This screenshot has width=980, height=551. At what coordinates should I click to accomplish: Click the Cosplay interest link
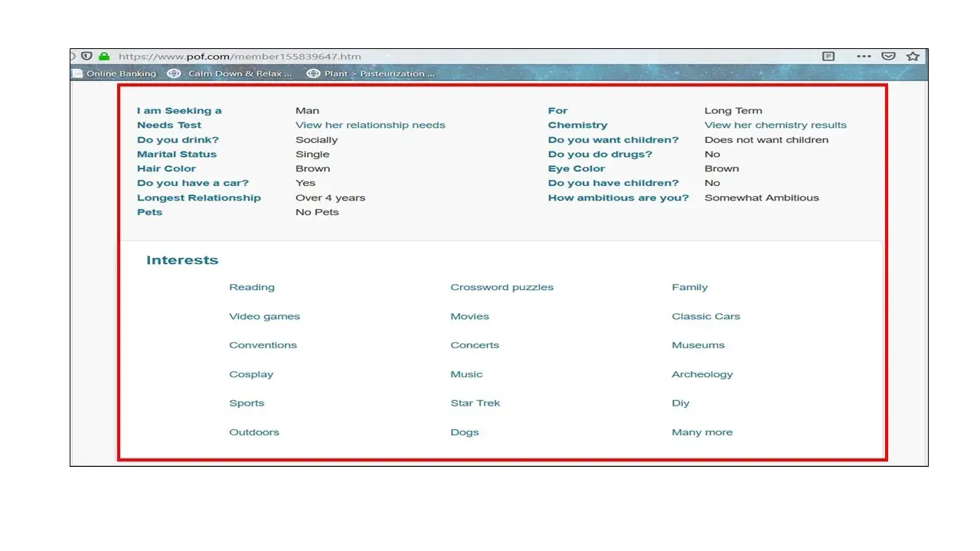[250, 374]
